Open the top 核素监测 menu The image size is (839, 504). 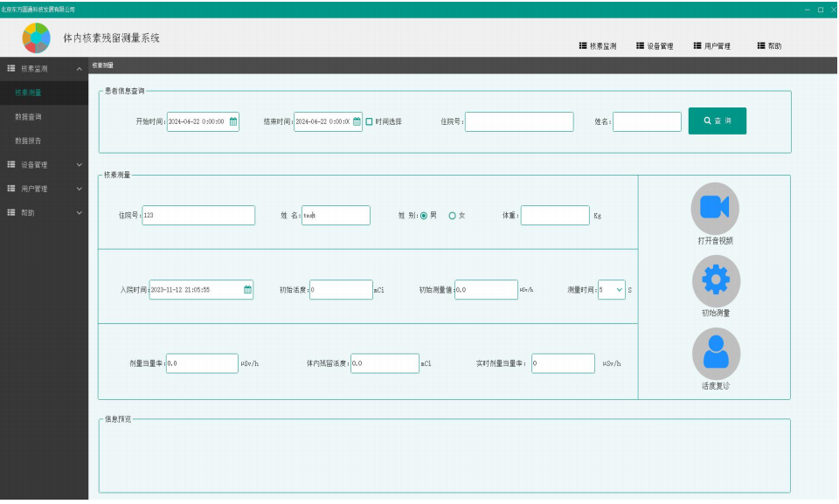(x=598, y=46)
